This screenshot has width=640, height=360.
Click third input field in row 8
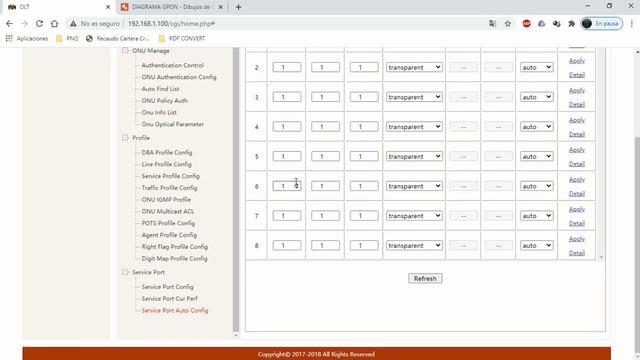[364, 245]
